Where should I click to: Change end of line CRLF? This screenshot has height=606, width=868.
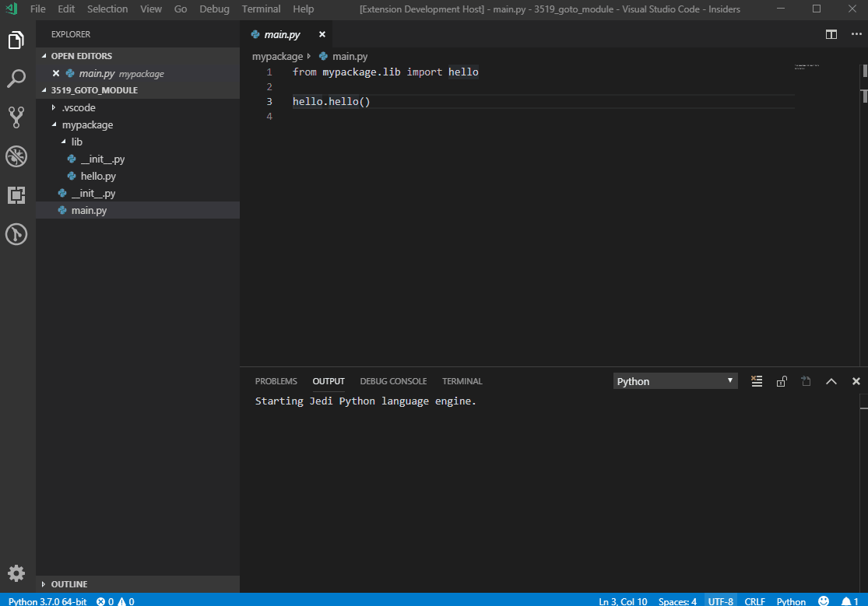(754, 601)
